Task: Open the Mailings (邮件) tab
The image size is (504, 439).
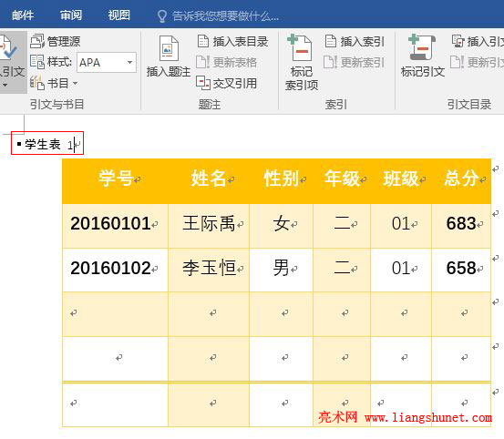Action: (23, 15)
